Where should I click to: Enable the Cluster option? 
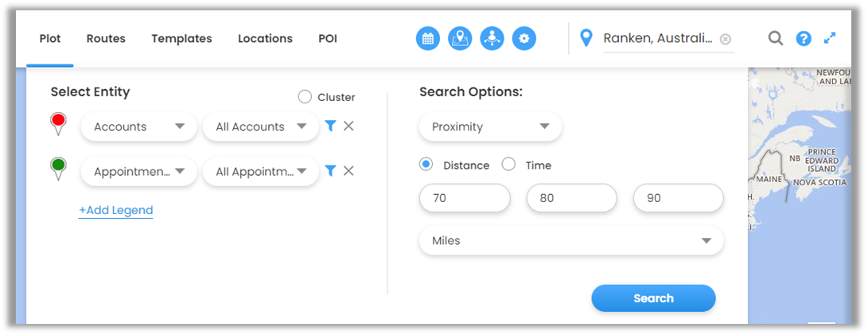tap(305, 97)
